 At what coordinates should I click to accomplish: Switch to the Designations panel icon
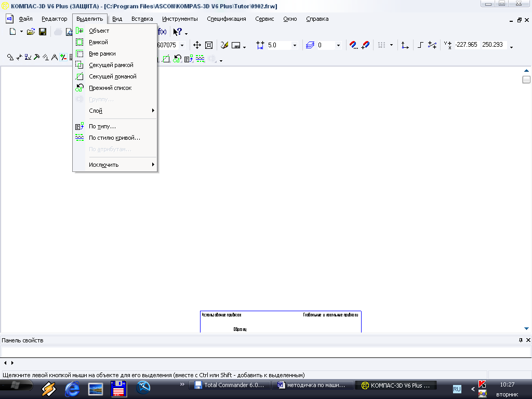[x=28, y=57]
